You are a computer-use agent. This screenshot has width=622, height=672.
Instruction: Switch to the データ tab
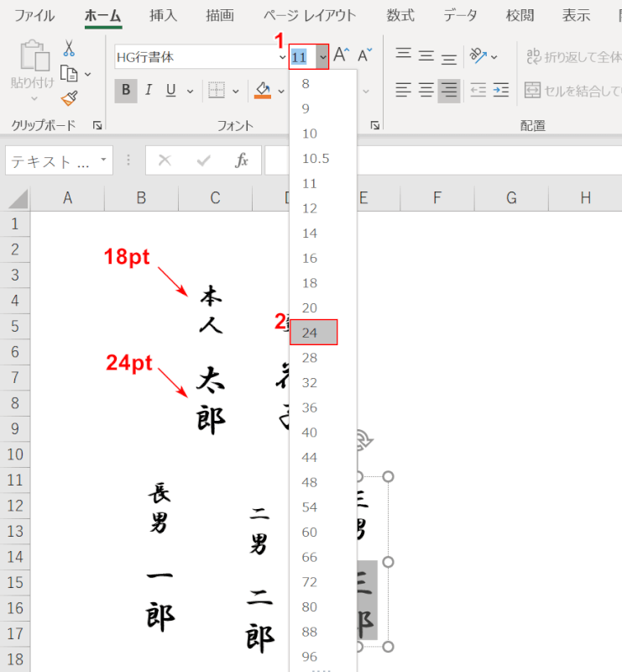coord(461,16)
